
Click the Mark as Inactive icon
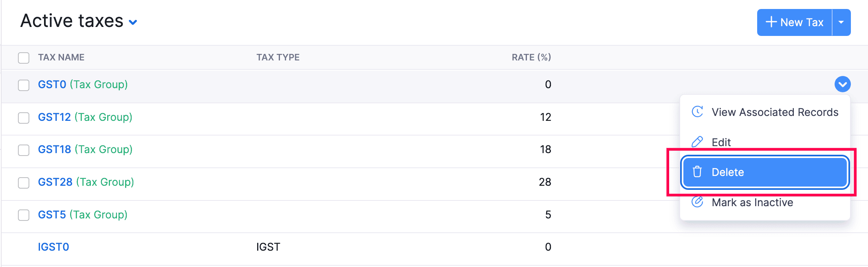[x=697, y=202]
